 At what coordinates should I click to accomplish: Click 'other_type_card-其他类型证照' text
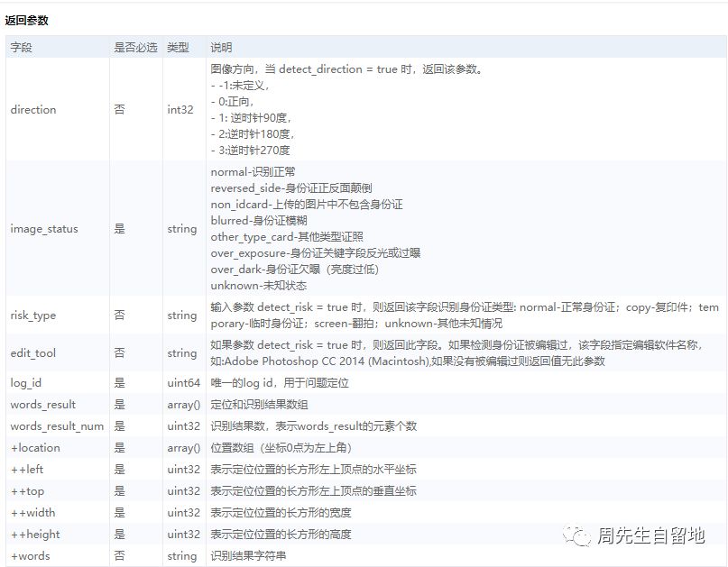coord(287,237)
